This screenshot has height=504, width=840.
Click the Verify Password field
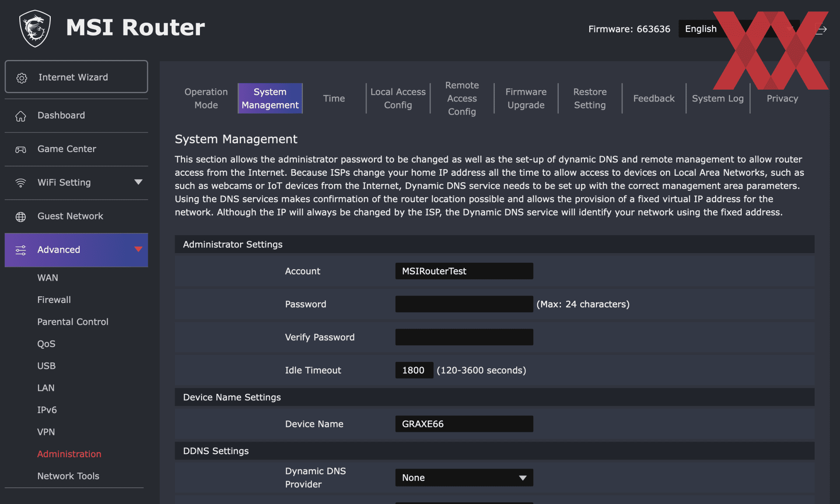[464, 337]
